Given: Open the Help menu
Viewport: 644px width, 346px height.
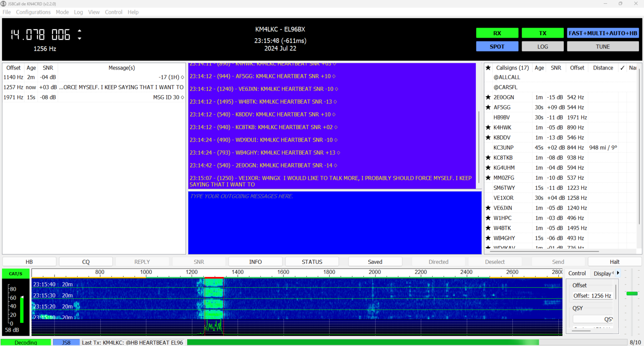Looking at the screenshot, I should click(x=133, y=12).
